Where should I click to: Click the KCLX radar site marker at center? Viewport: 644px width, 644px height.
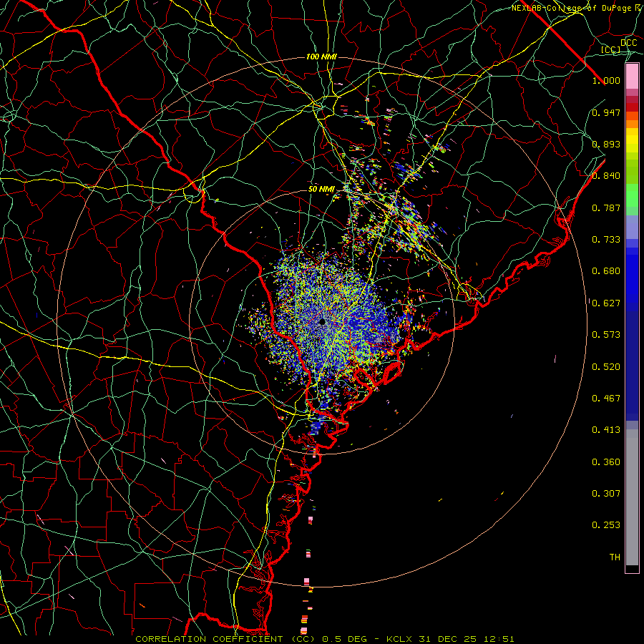click(x=323, y=321)
